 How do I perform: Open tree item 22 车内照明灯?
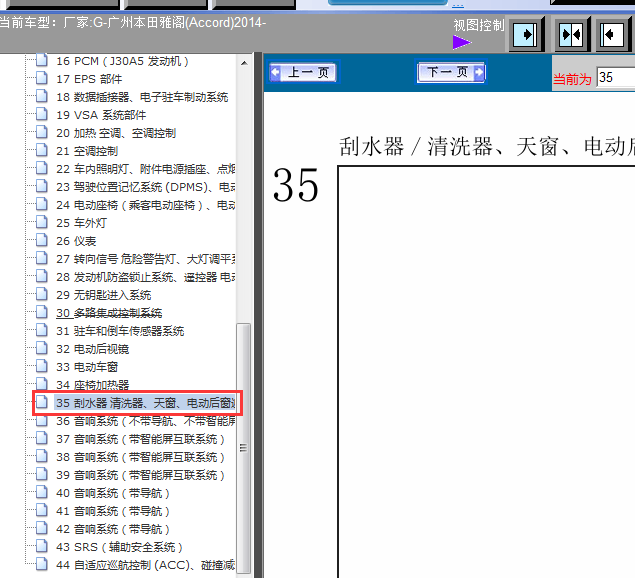point(146,169)
